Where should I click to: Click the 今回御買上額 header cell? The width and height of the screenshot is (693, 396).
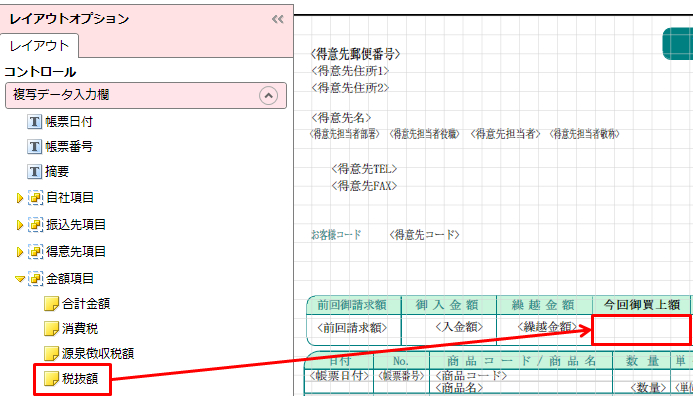(642, 305)
